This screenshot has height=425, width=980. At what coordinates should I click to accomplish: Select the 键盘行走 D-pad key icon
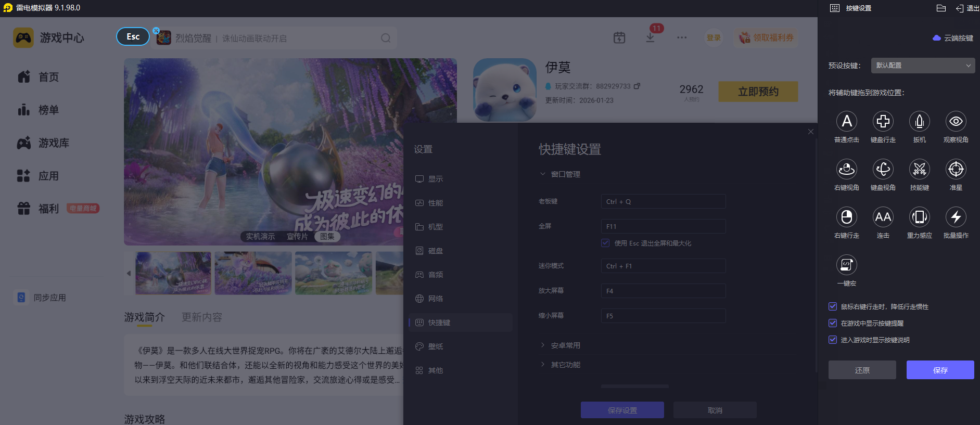click(883, 121)
